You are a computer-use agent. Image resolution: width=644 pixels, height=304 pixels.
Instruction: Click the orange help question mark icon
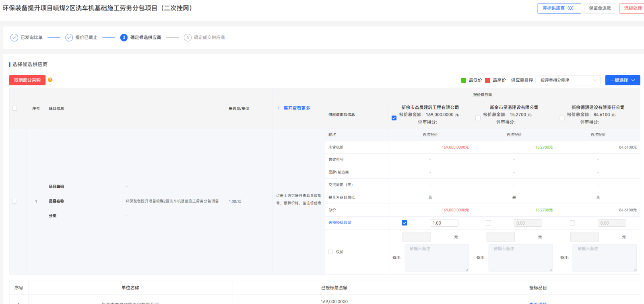coord(50,80)
